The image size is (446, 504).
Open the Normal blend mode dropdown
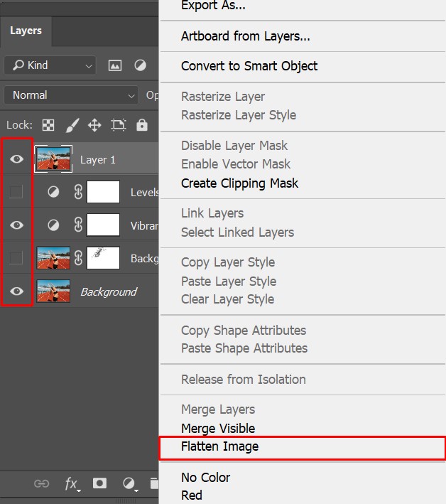71,95
